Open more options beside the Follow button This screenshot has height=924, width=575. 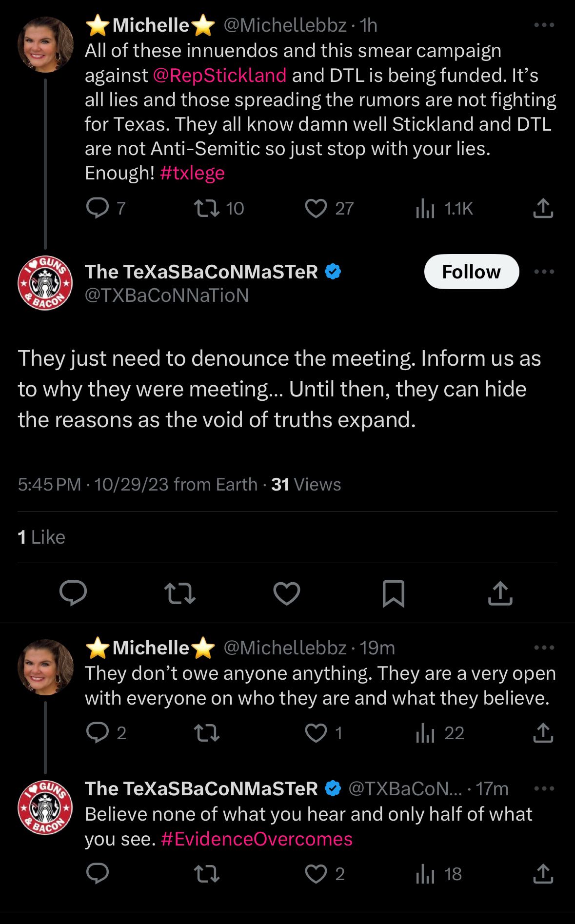(x=544, y=272)
